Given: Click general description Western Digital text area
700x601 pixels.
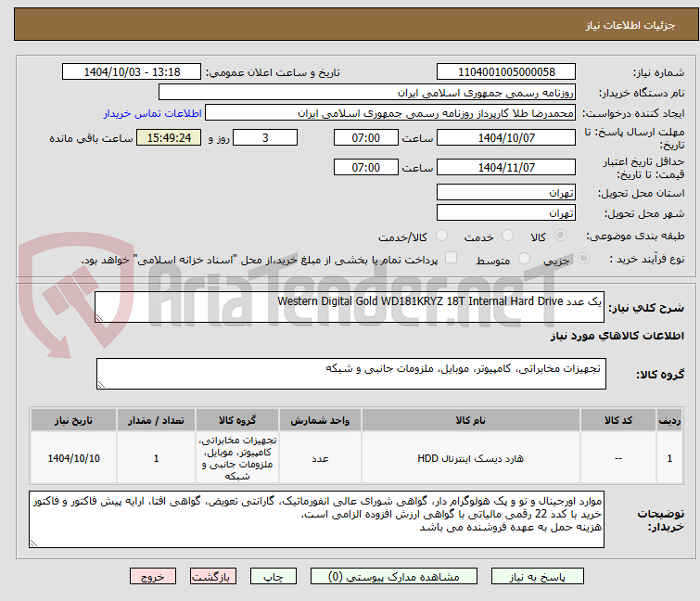Looking at the screenshot, I should pos(350,307).
